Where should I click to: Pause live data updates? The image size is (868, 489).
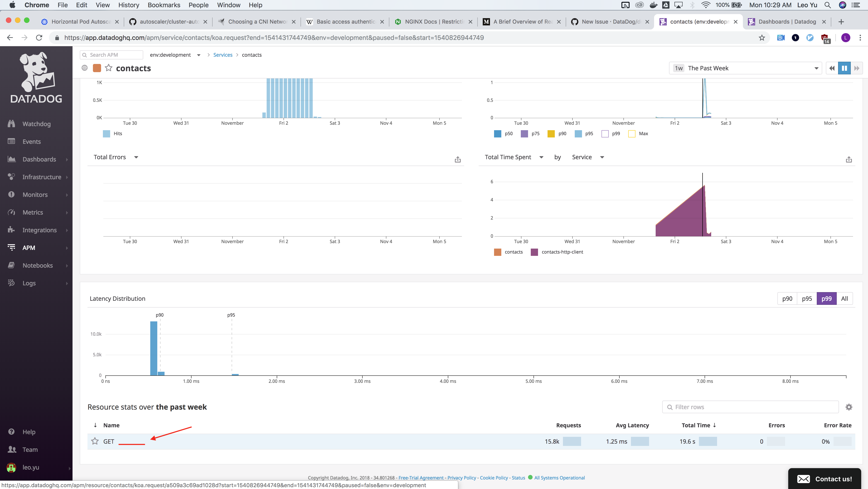844,68
